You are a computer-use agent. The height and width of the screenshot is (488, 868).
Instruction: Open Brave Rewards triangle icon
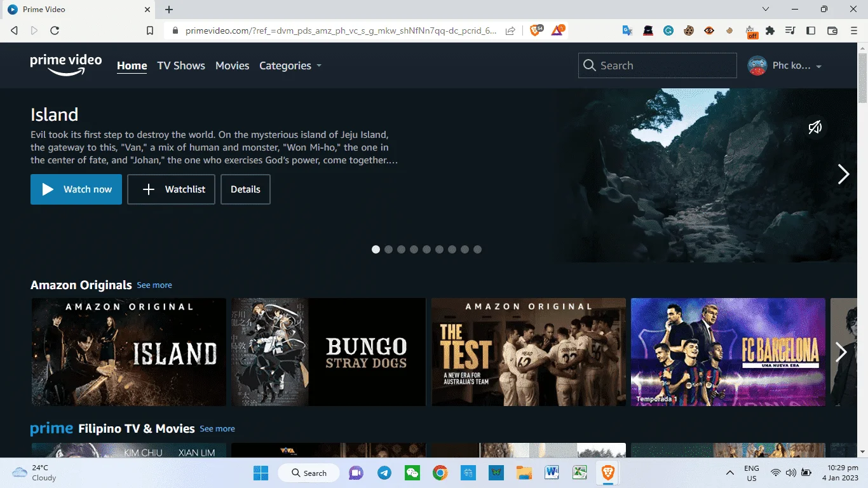point(557,30)
